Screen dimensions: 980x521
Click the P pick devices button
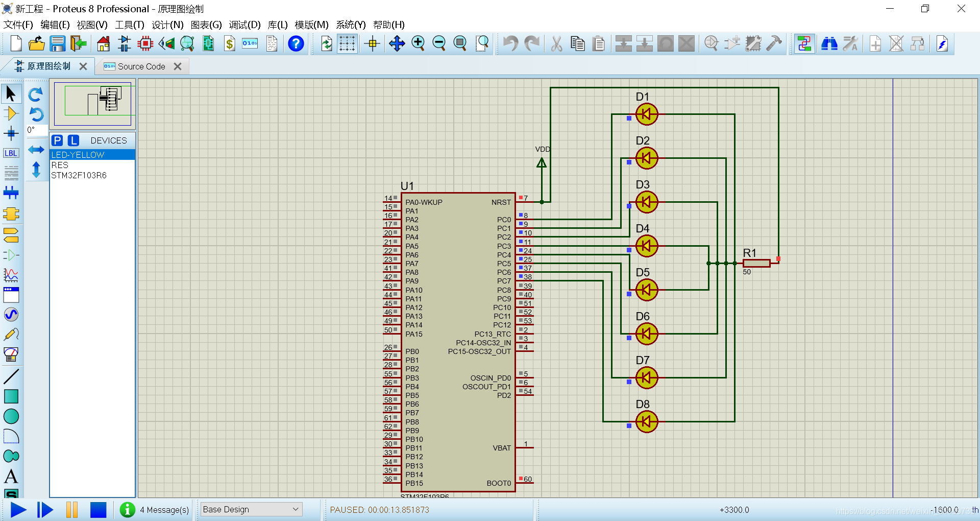[57, 140]
